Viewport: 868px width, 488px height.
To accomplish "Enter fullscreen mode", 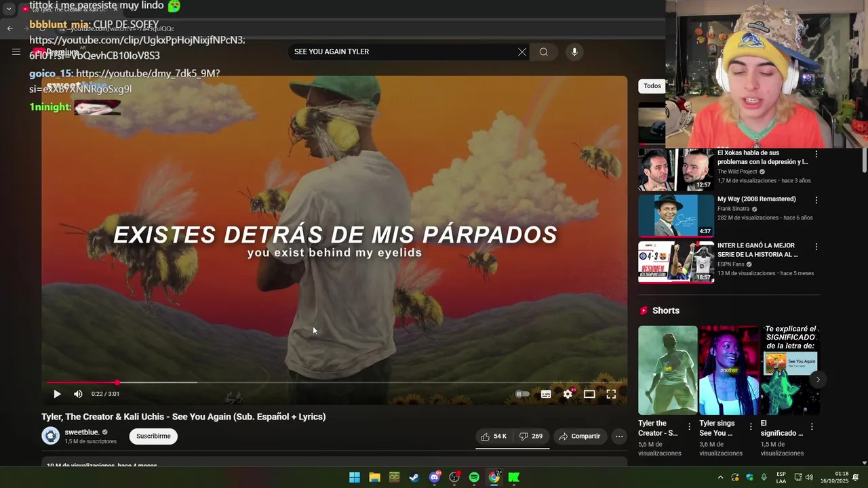I will point(611,394).
